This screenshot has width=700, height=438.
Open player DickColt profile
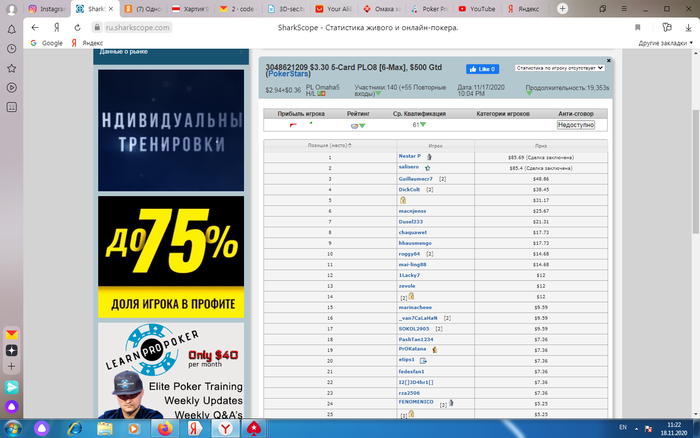[x=409, y=190]
